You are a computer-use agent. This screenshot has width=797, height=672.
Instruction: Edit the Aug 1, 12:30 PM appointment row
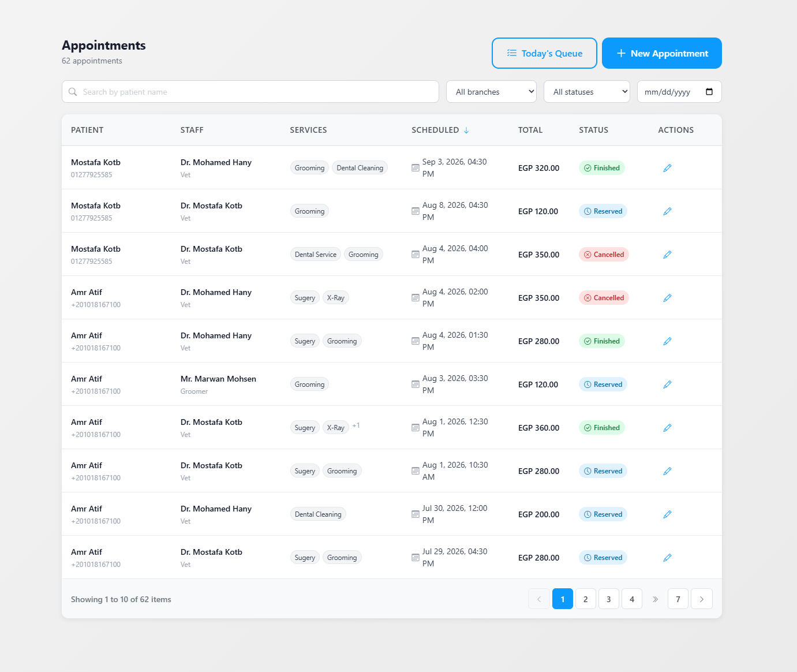point(667,428)
